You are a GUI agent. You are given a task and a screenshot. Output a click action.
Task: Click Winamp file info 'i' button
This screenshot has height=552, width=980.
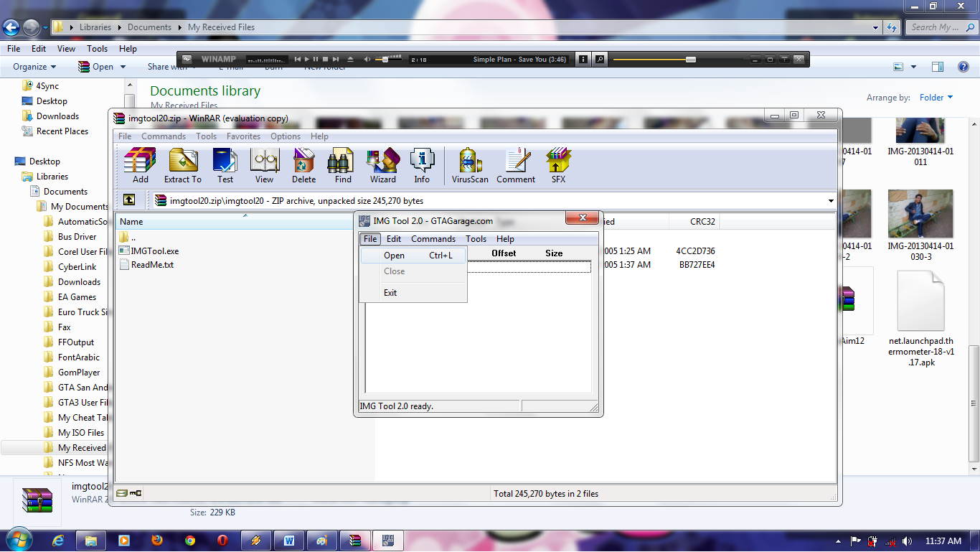coord(583,59)
